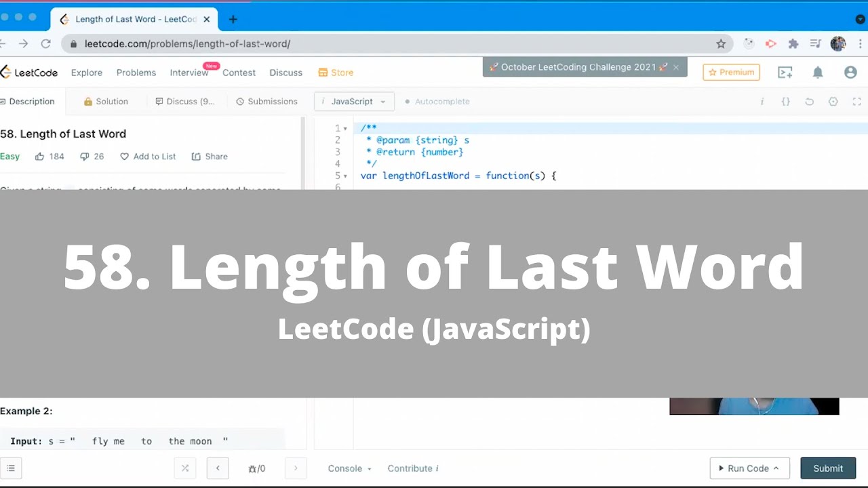Star the leetcode.com page in the browser

721,43
